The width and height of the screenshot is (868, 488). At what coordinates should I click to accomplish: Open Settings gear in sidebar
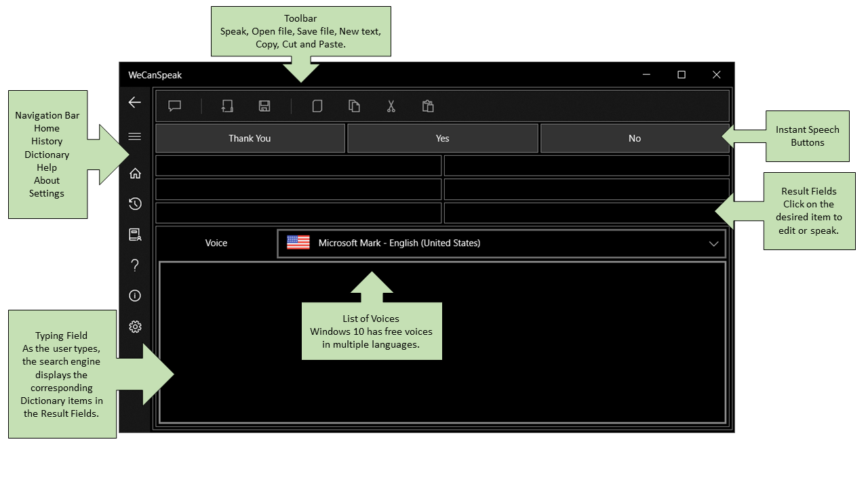[135, 327]
